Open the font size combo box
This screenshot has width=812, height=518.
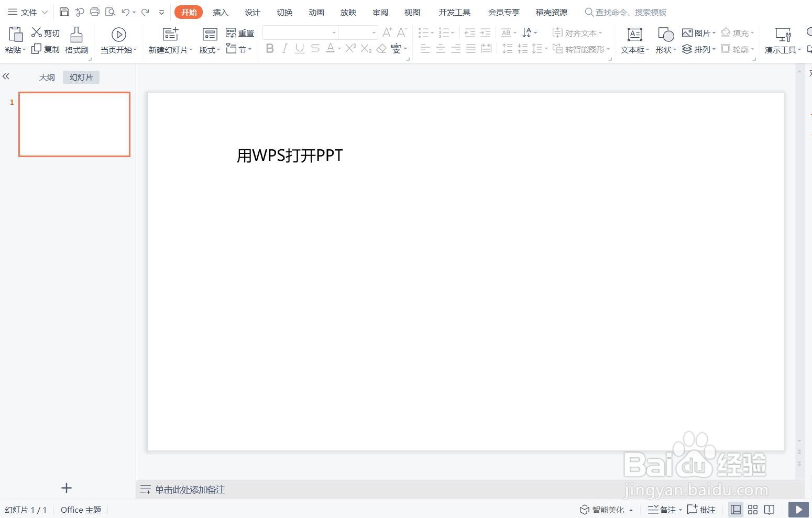(x=358, y=32)
